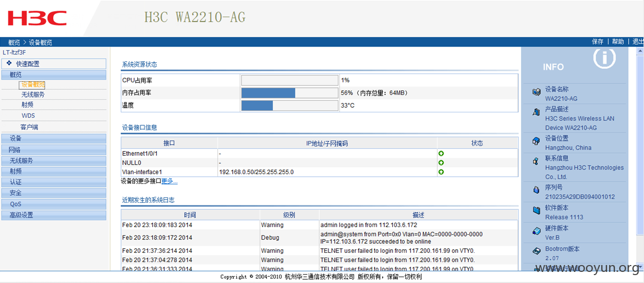Click the 软件版本 icon in INFO panel

click(x=536, y=210)
